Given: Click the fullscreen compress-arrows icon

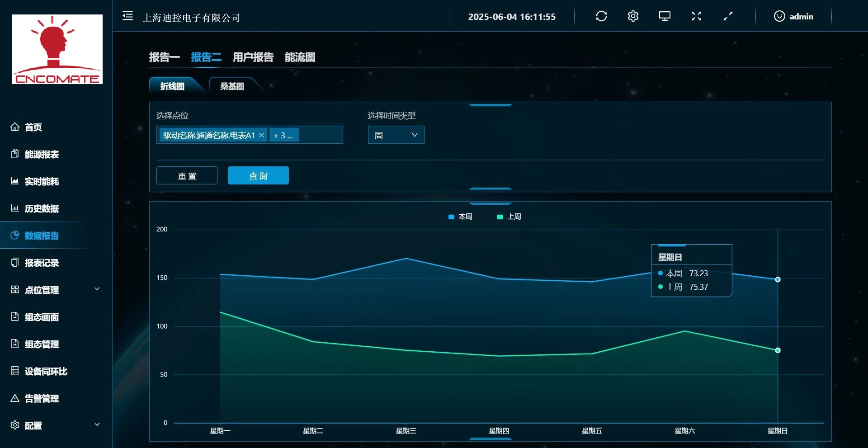Looking at the screenshot, I should coord(696,16).
